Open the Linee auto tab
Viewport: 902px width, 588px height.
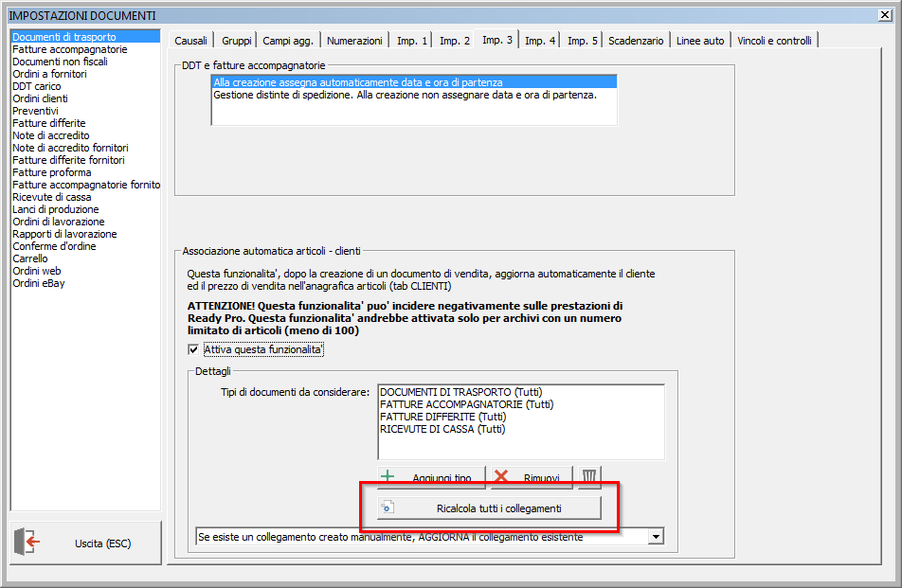tap(700, 41)
